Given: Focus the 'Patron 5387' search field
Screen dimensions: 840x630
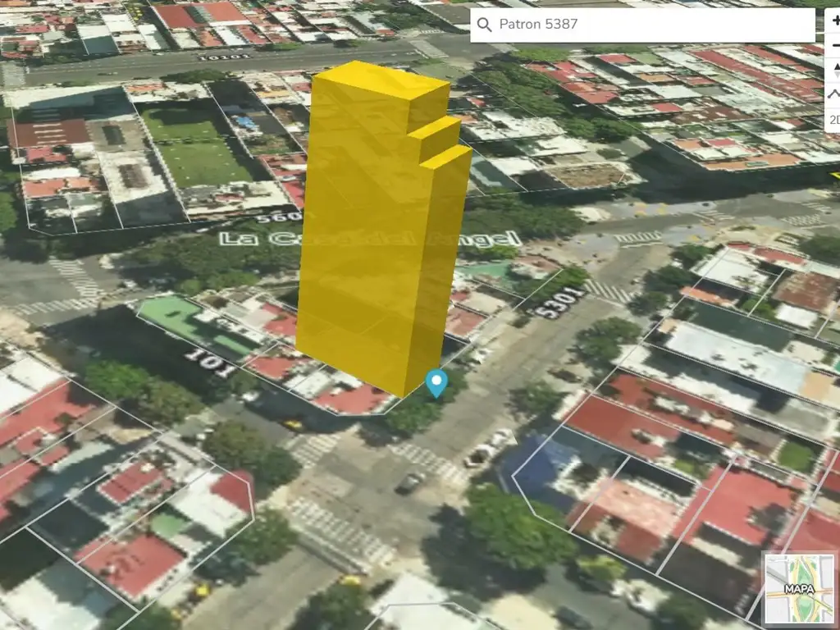Looking at the screenshot, I should coord(648,25).
